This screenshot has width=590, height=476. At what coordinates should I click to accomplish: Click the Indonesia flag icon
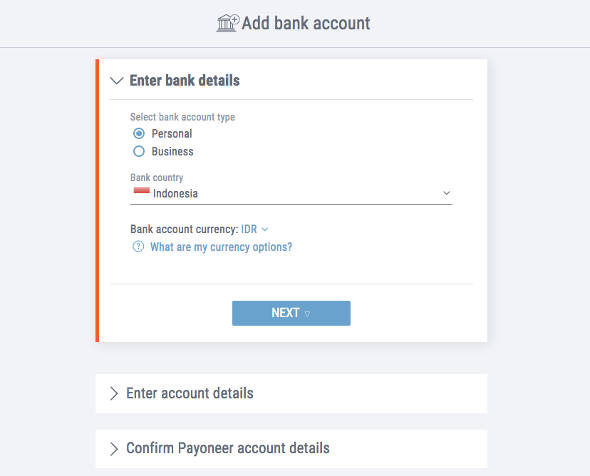point(141,191)
